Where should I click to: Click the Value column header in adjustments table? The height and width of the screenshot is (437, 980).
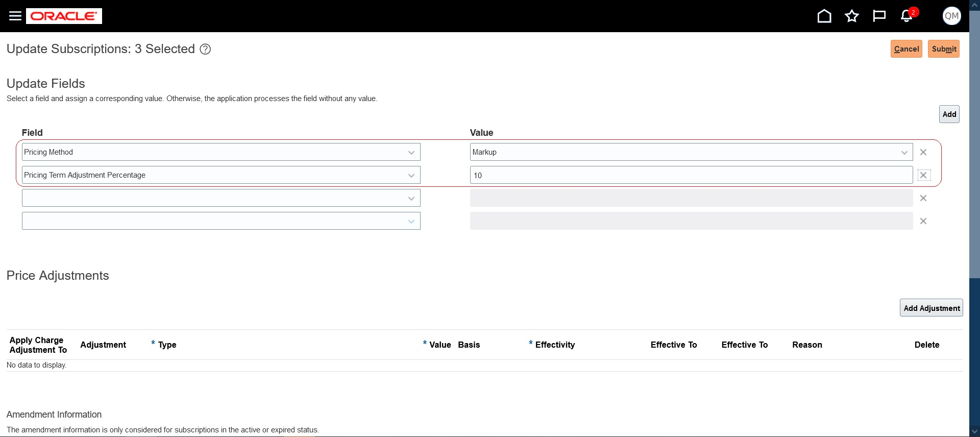tap(440, 345)
